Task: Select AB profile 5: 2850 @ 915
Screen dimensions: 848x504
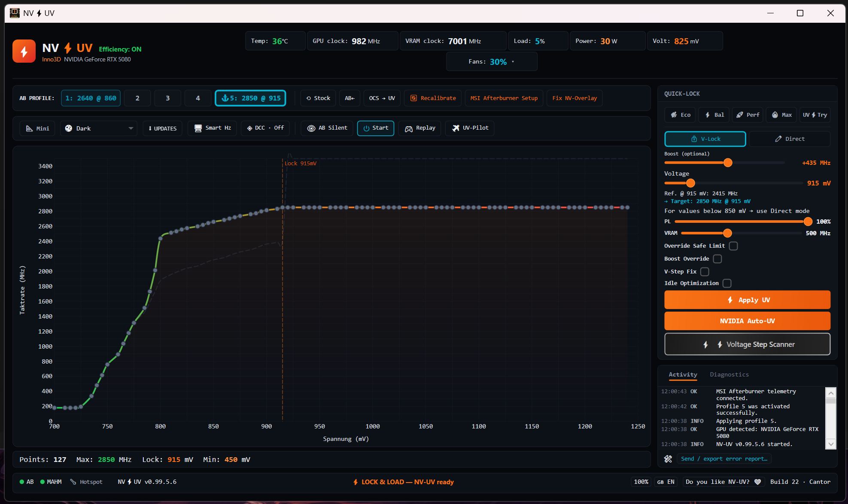Action: 250,98
